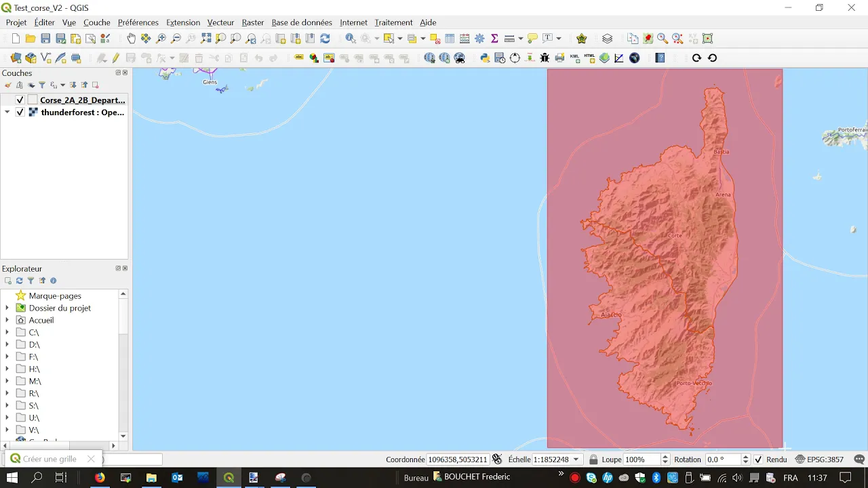
Task: Click the Add WMS layer globe icon
Action: (x=429, y=58)
